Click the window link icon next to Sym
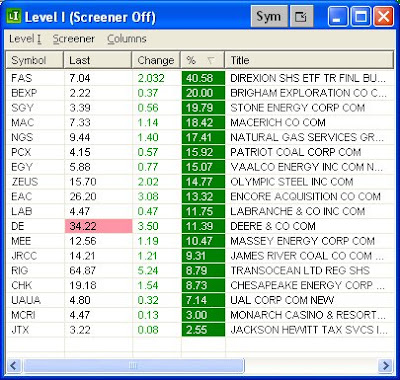This screenshot has height=380, width=400. tap(301, 16)
